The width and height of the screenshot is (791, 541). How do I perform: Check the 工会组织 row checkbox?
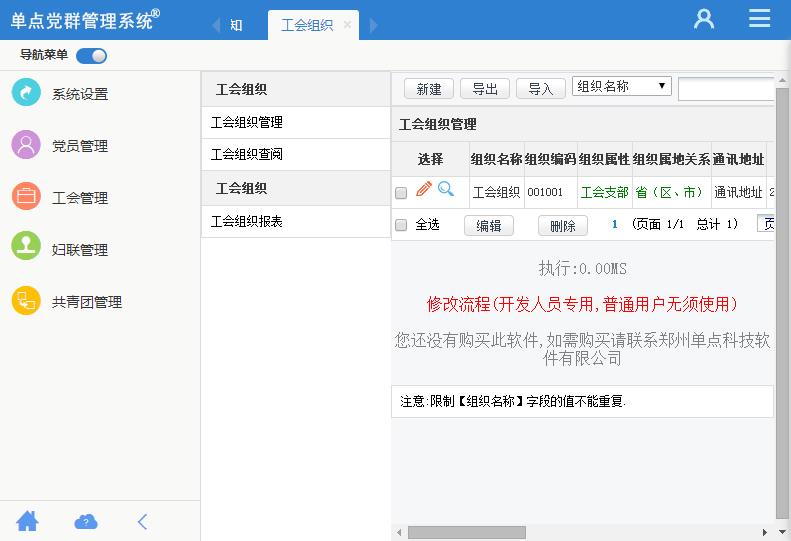pos(401,193)
